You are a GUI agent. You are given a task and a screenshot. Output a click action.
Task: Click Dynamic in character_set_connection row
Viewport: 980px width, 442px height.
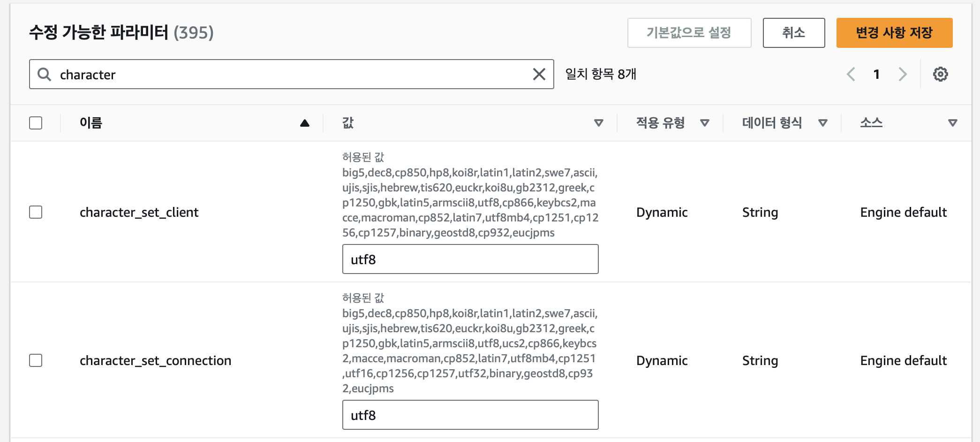coord(662,360)
